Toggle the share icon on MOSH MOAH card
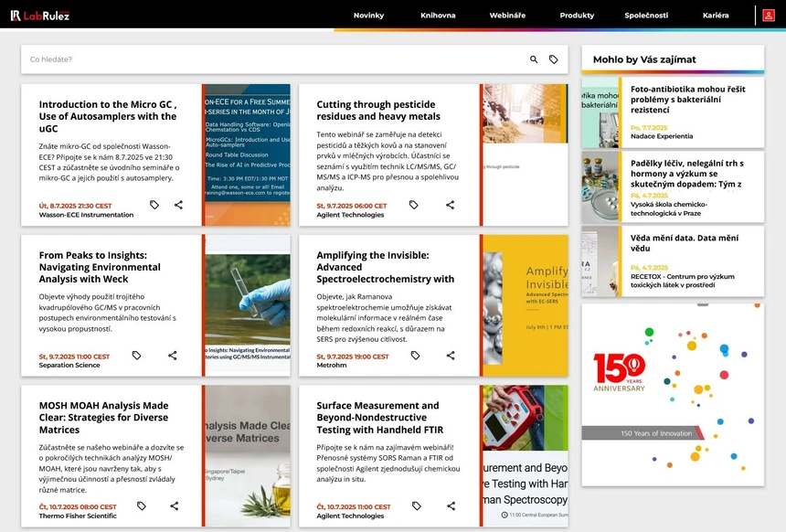Image resolution: width=786 pixels, height=532 pixels. click(174, 505)
